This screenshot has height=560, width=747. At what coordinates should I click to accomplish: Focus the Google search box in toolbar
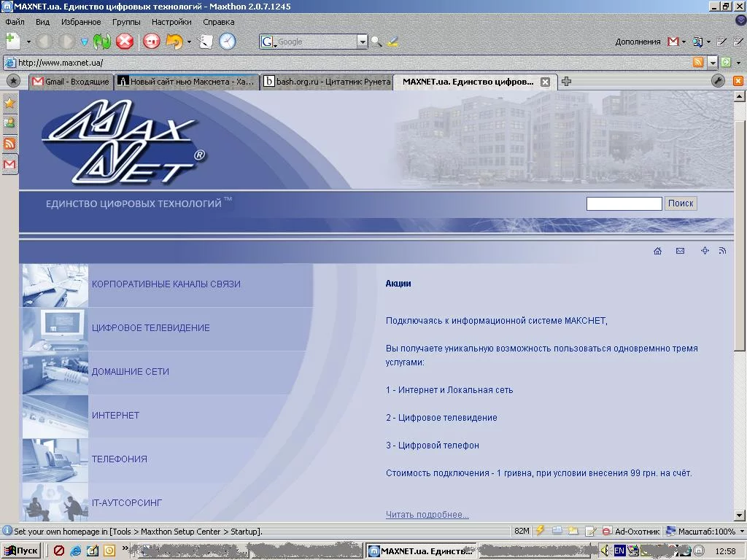[317, 42]
